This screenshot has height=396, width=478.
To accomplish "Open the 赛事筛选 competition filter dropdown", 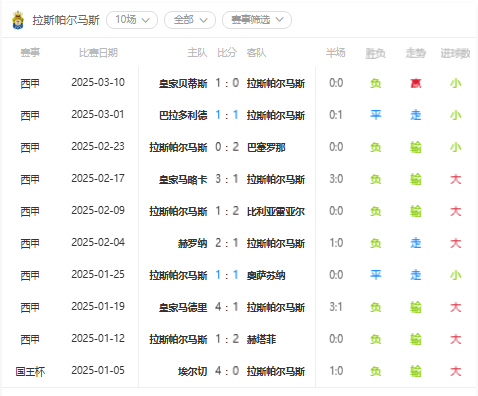I will click(x=257, y=20).
